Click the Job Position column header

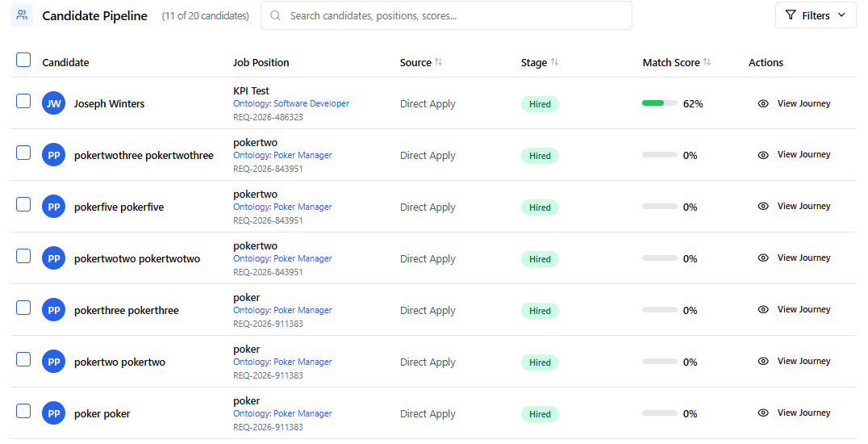261,62
